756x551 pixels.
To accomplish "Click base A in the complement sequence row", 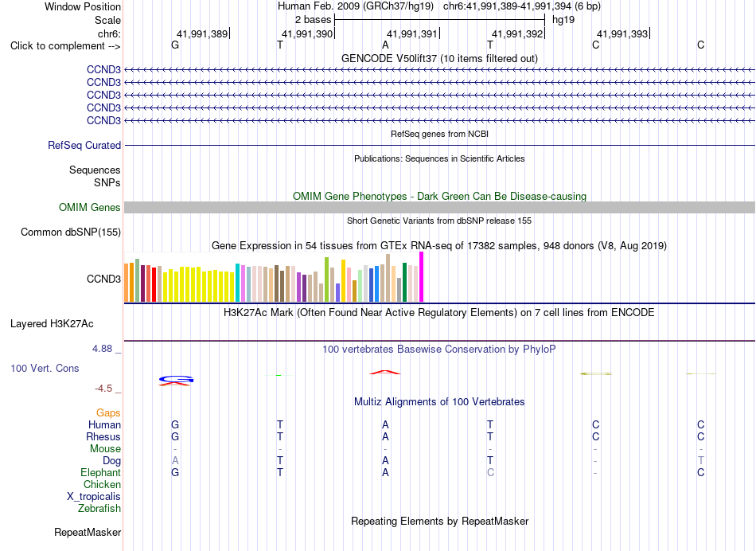I will (x=385, y=45).
